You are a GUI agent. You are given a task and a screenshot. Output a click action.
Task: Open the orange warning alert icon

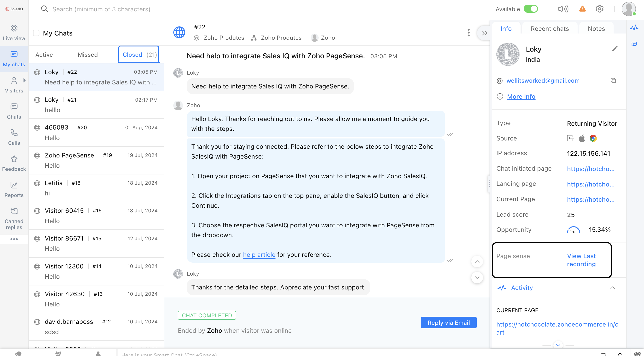click(583, 9)
